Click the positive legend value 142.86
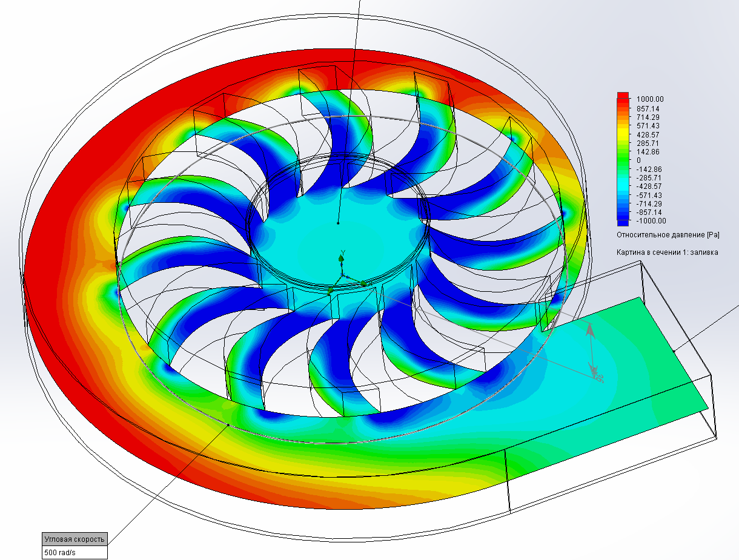 tap(647, 151)
